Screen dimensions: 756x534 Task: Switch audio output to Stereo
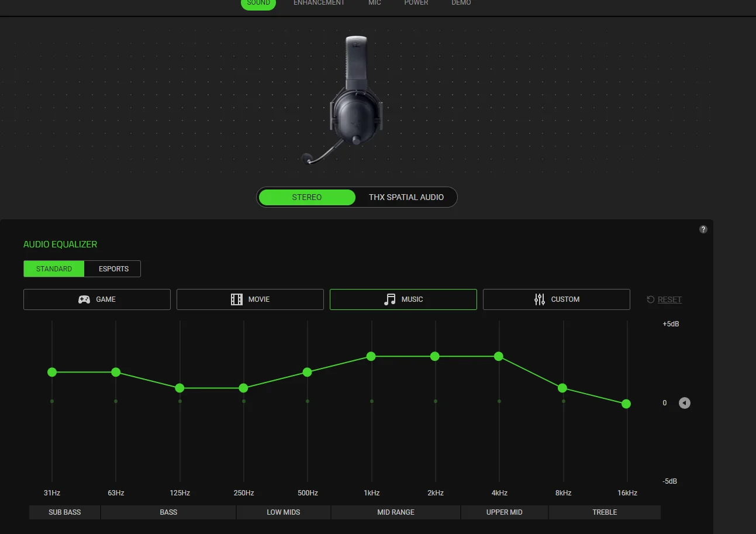(307, 197)
